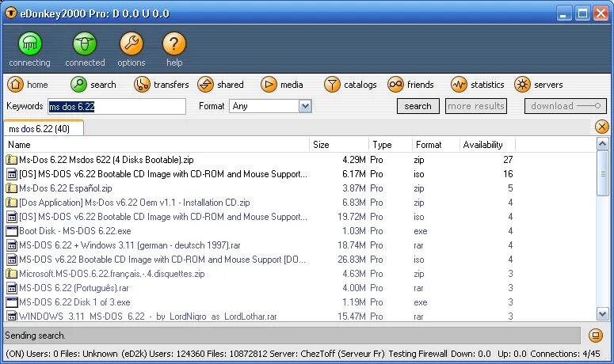Sort results by Type column
The height and width of the screenshot is (364, 614).
click(391, 145)
